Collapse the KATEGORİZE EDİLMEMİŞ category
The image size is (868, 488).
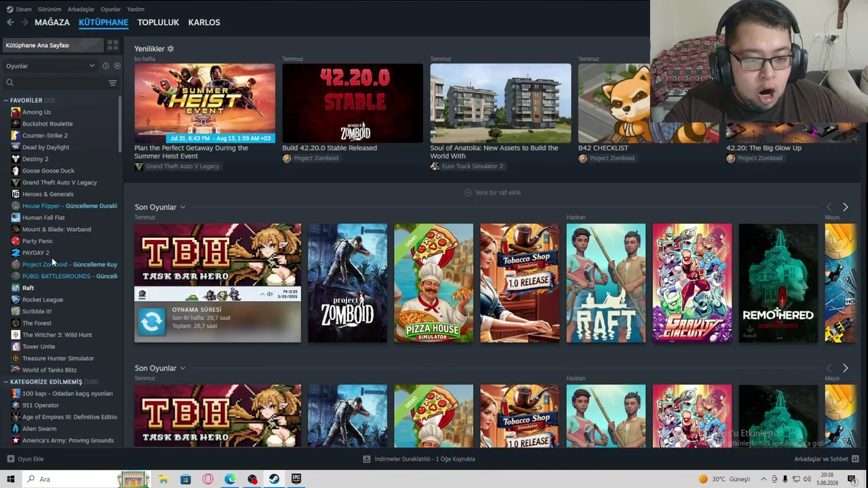(5, 382)
